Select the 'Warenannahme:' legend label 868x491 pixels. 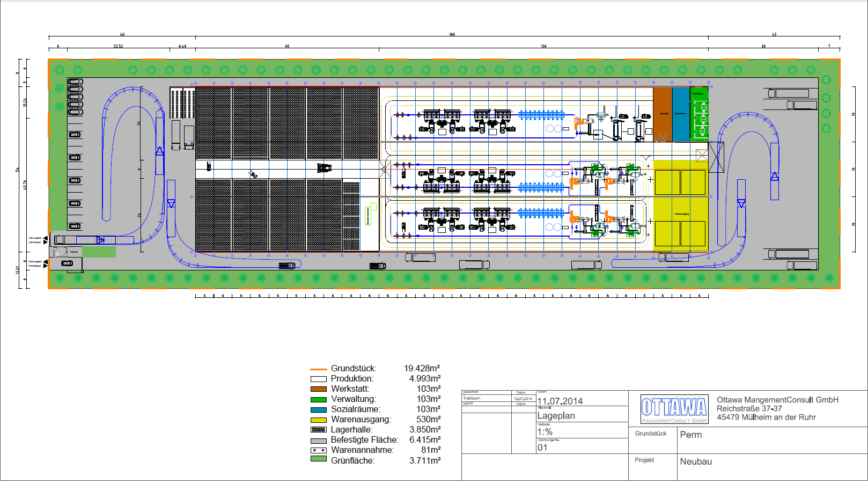click(362, 450)
